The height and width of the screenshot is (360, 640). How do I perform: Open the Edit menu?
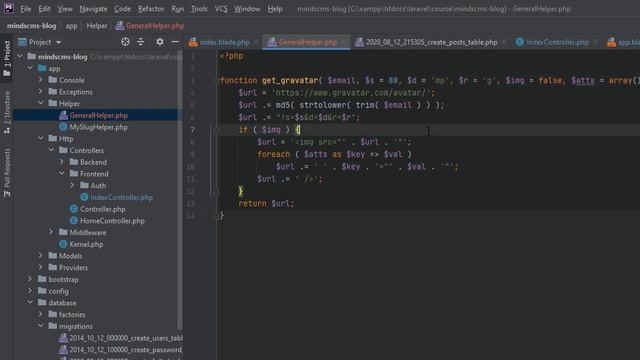coord(44,9)
